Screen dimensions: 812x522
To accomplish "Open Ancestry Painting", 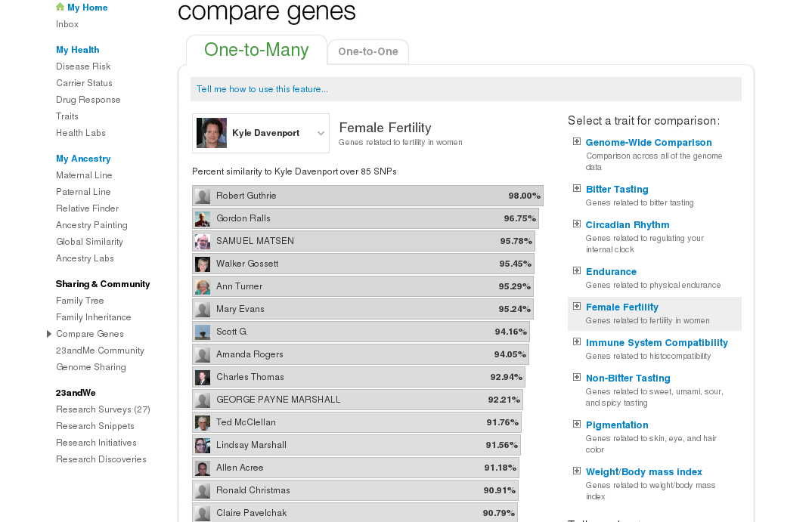I will click(91, 224).
